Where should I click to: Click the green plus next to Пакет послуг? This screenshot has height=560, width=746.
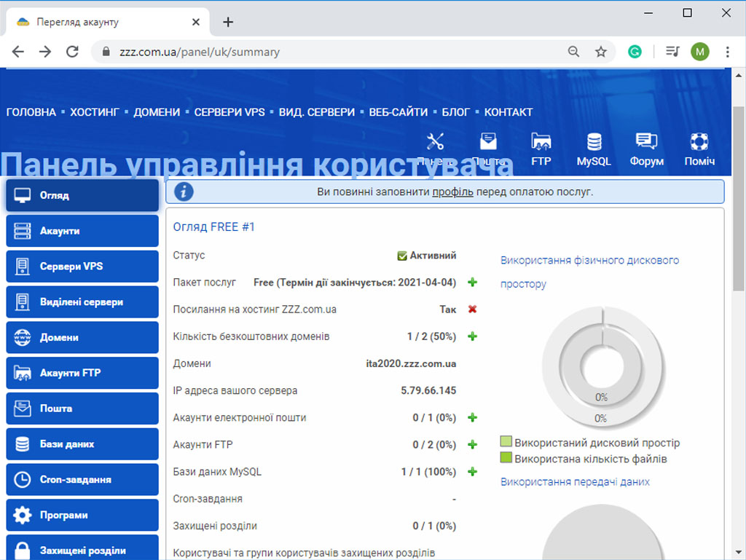coord(472,283)
